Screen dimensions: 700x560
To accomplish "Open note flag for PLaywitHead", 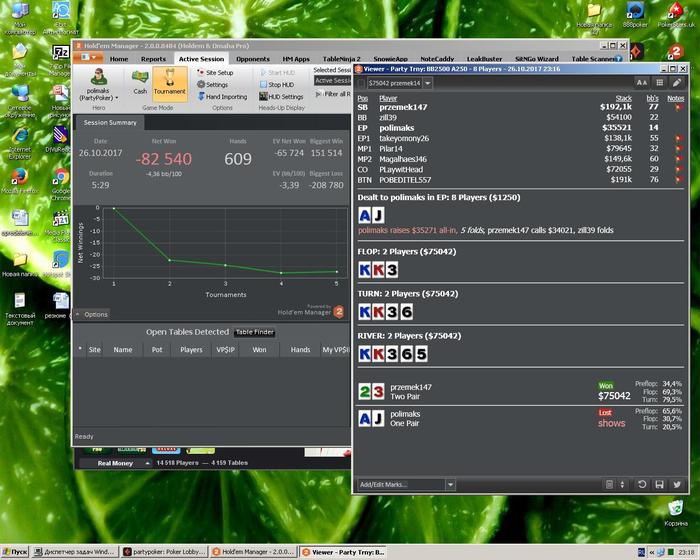I will click(x=679, y=169).
